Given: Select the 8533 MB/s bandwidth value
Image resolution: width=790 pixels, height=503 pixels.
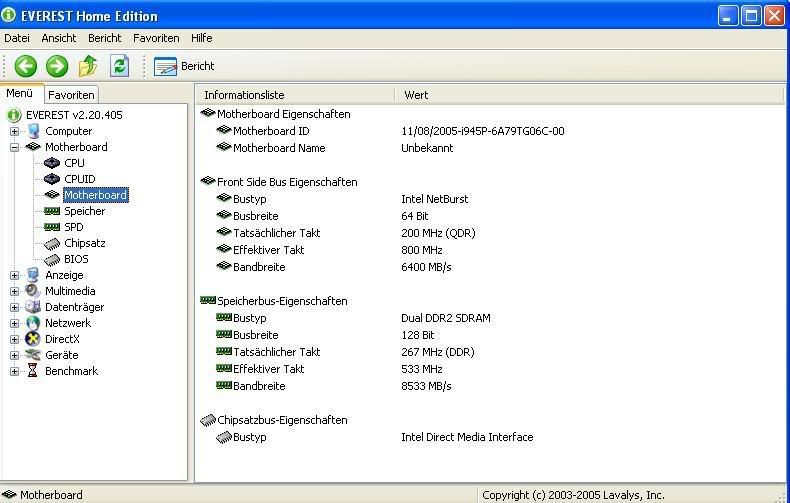Looking at the screenshot, I should point(426,386).
